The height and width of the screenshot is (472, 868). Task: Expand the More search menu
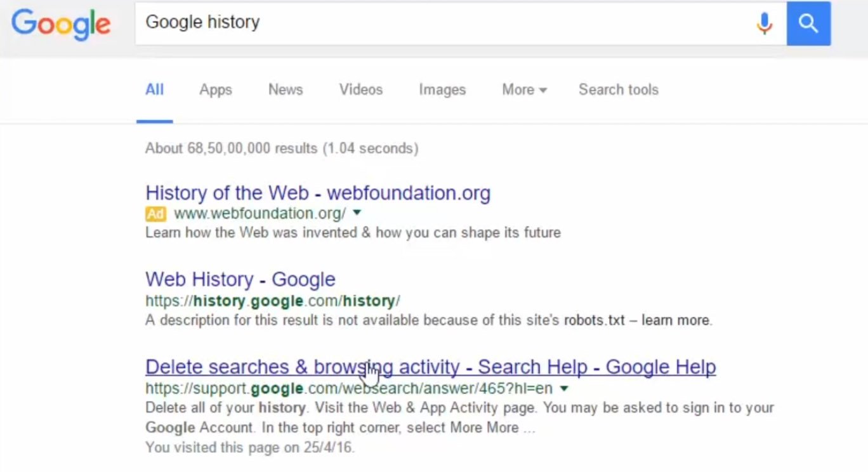coord(524,90)
